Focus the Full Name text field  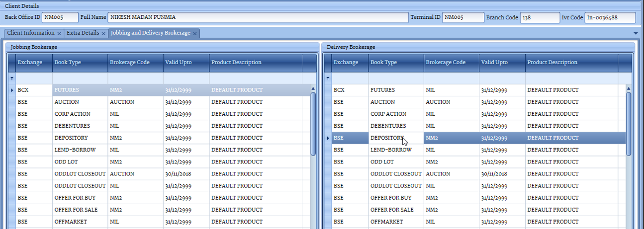click(x=258, y=17)
